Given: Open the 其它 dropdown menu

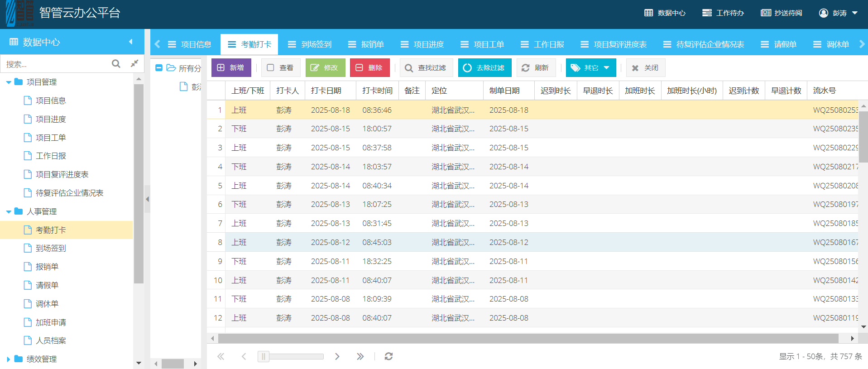Looking at the screenshot, I should click(591, 68).
